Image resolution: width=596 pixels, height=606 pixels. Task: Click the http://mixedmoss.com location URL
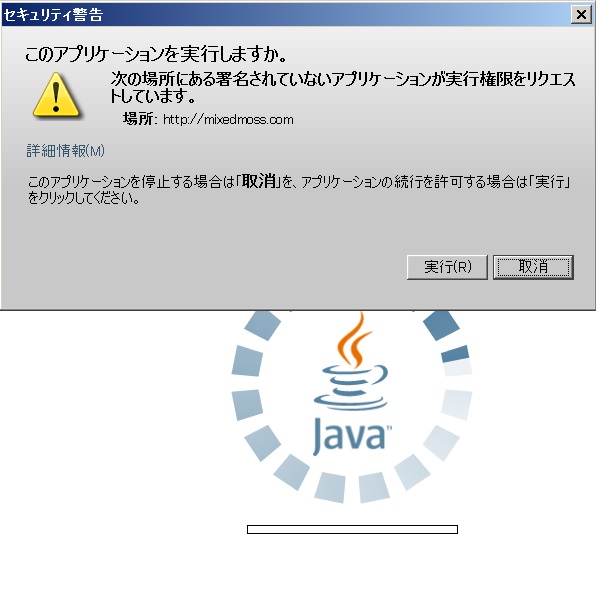[x=228, y=119]
